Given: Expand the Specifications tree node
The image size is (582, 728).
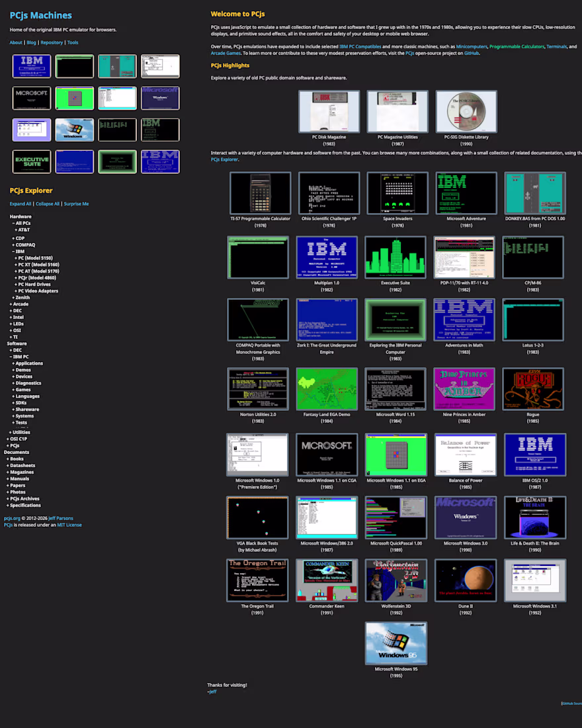Looking at the screenshot, I should point(24,505).
